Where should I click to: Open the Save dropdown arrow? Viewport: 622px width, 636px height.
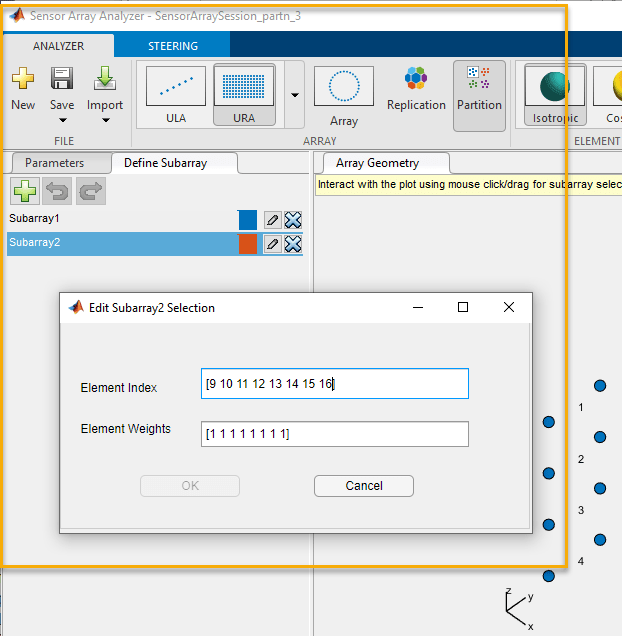click(x=62, y=120)
